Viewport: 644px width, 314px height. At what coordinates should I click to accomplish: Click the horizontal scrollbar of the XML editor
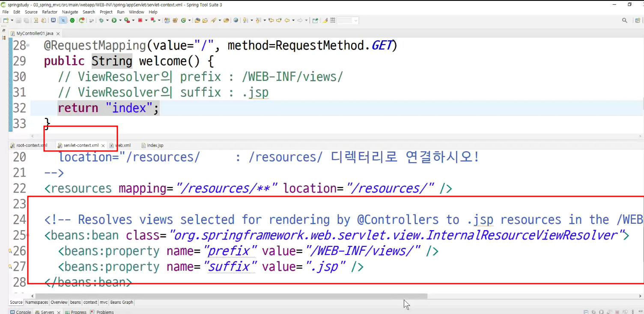[231, 296]
